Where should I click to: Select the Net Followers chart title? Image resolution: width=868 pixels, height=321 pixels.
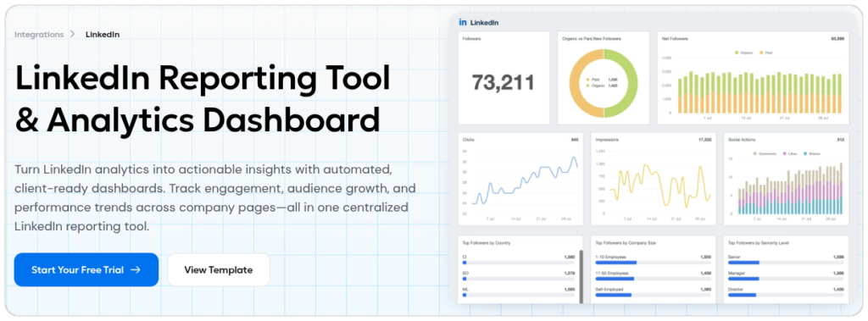tap(675, 39)
